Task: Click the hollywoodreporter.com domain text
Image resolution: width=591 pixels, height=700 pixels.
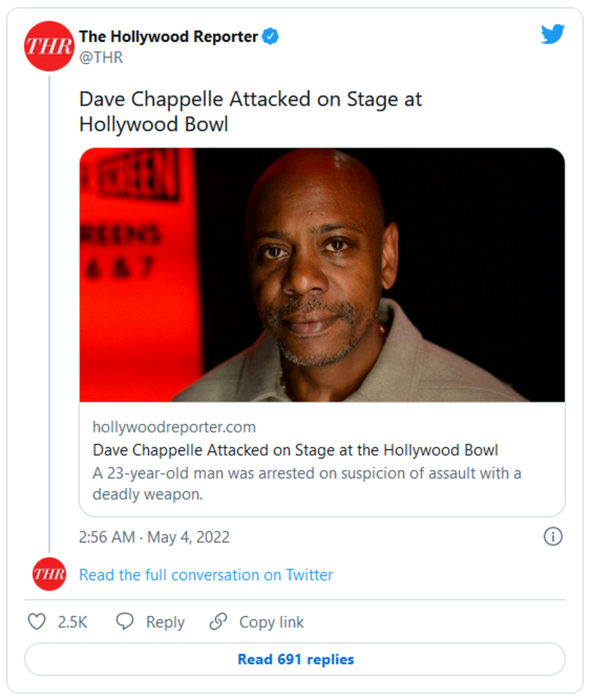Action: point(173,427)
